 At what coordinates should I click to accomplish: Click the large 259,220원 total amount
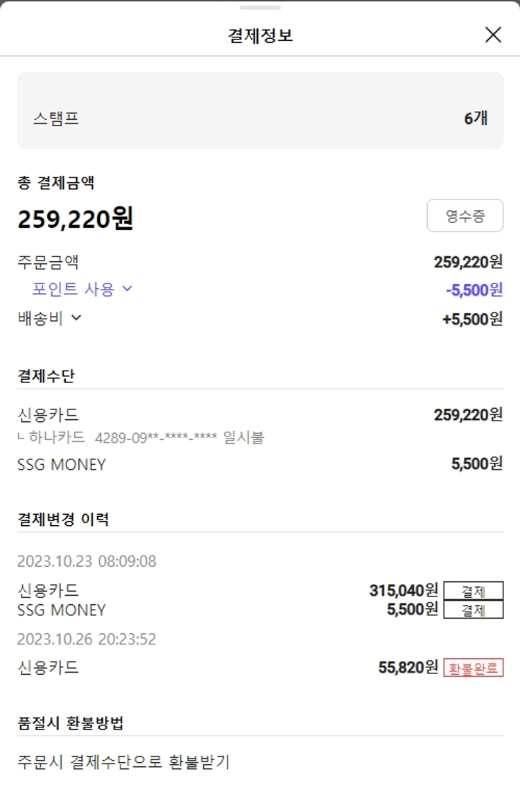coord(76,219)
